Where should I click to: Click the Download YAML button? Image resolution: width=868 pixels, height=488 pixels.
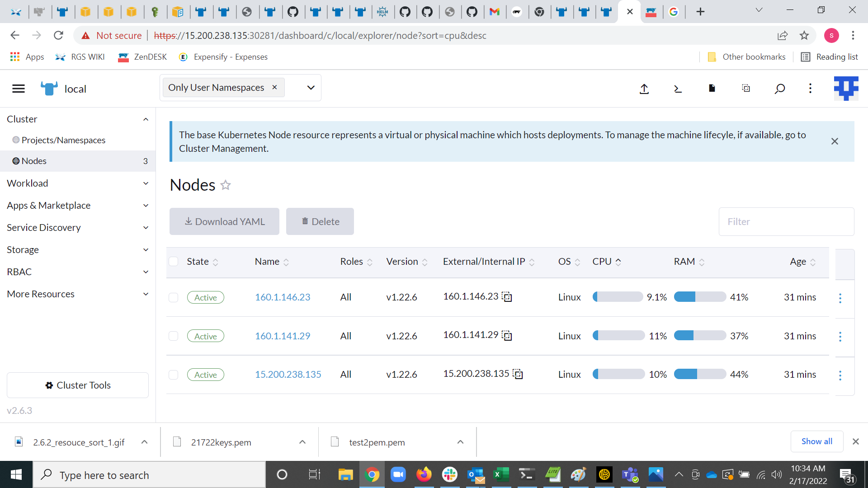[224, 221]
